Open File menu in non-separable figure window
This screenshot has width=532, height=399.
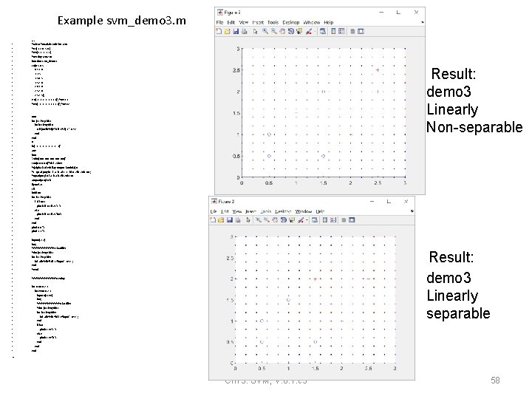(219, 22)
